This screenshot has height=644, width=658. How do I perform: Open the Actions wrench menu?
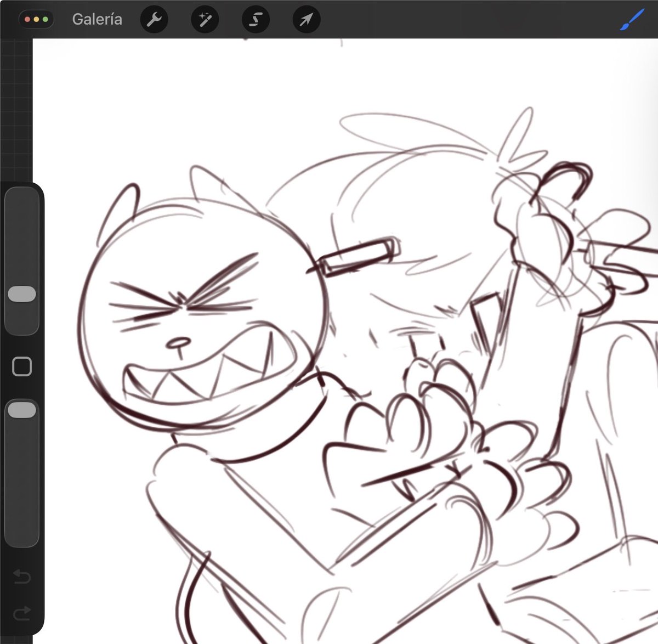pos(154,20)
